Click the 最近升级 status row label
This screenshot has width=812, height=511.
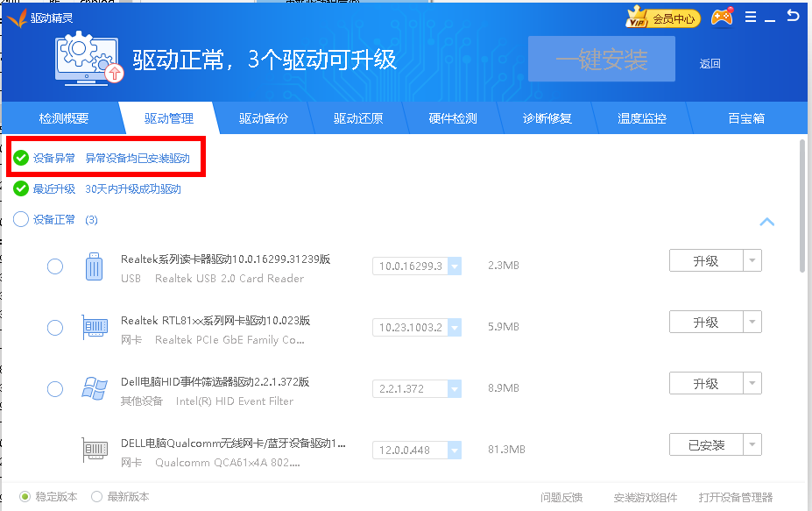53,188
